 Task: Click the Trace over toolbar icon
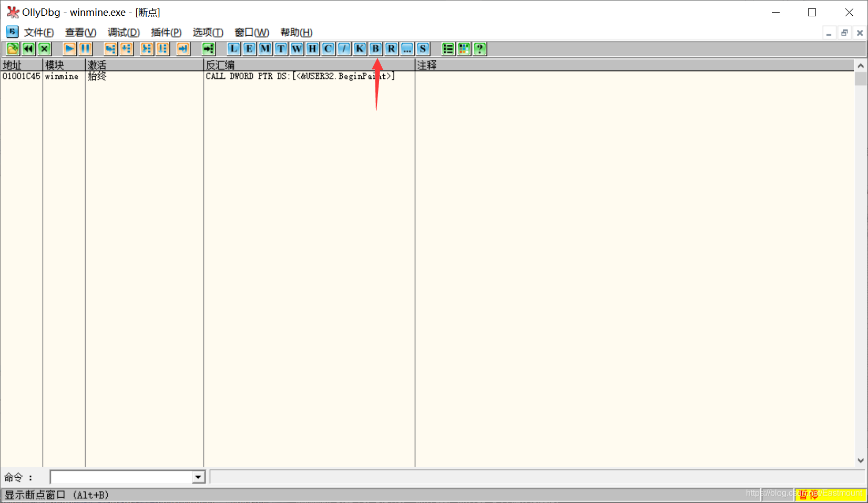tap(163, 49)
